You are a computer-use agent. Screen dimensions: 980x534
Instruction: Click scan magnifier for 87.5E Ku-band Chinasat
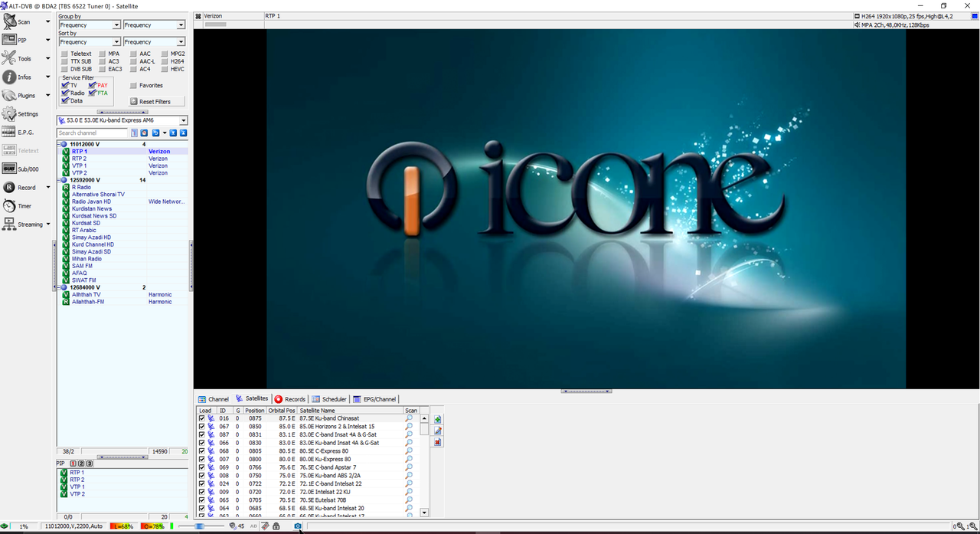coord(410,418)
